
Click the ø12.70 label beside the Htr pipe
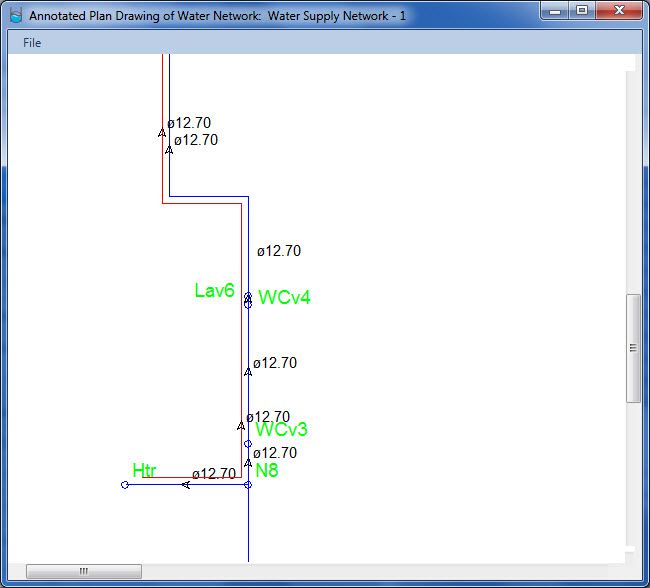pos(214,474)
